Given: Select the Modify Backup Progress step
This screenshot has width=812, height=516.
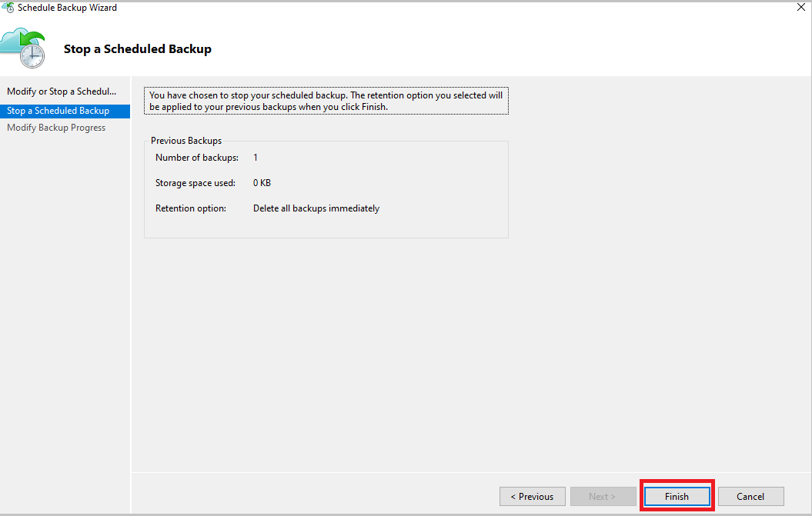Looking at the screenshot, I should (55, 127).
